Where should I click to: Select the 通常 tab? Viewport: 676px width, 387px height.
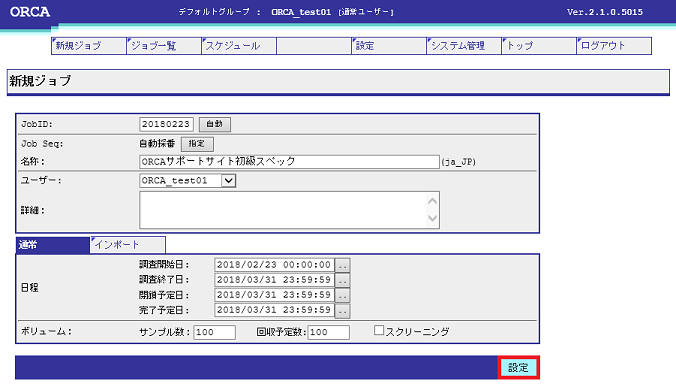coord(53,245)
